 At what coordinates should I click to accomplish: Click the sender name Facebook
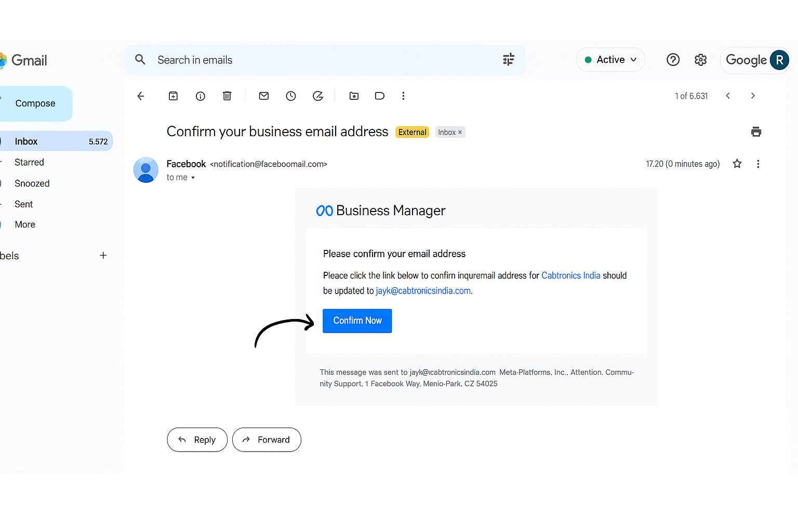[x=186, y=164]
